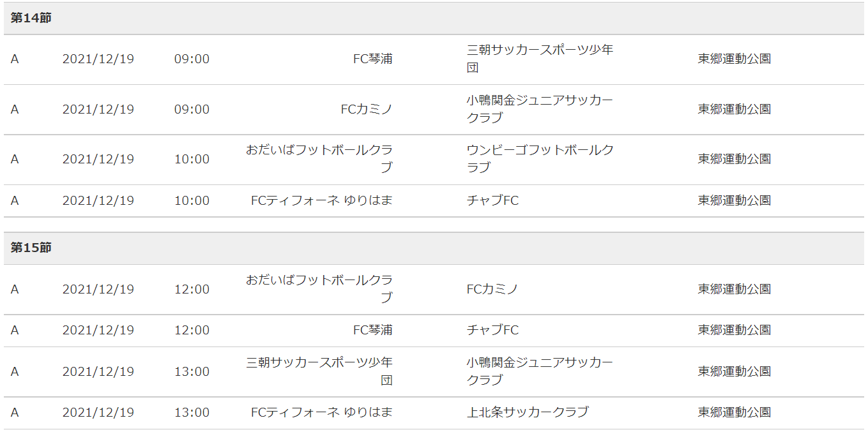Select FCティフォーネ ゆりはま in the 13:00 match
868x432 pixels.
322,412
